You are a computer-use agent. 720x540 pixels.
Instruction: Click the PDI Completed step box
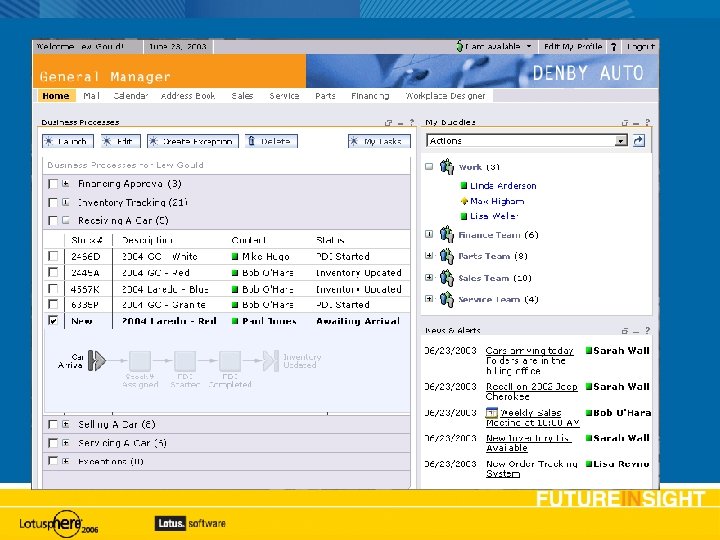(x=230, y=361)
